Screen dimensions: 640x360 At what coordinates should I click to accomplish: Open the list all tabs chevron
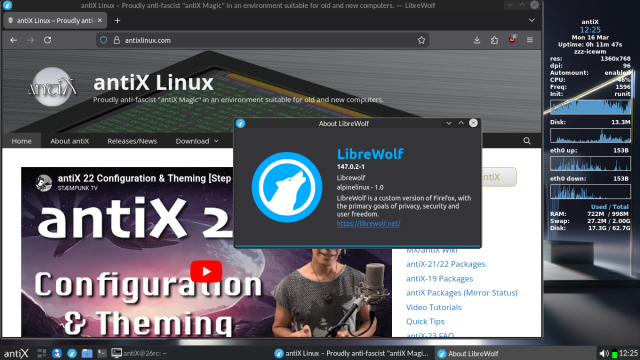tap(531, 20)
